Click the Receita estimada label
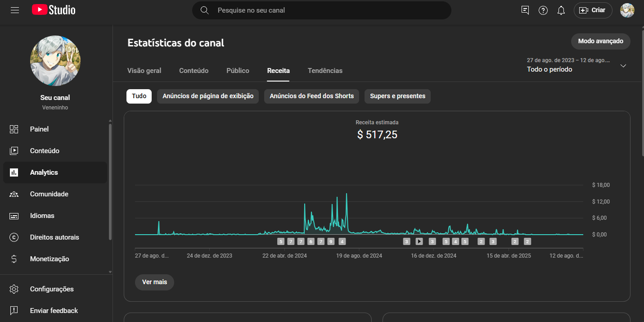The width and height of the screenshot is (644, 322). pyautogui.click(x=377, y=122)
